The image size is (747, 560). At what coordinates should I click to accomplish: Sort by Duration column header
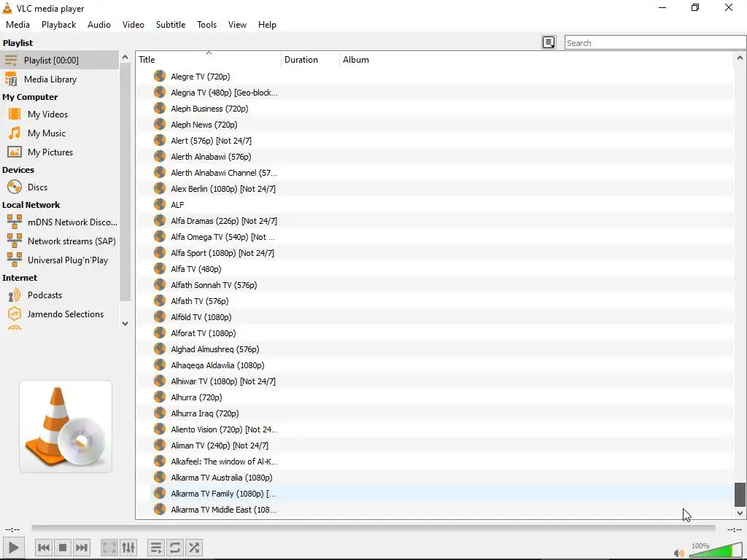click(310, 60)
